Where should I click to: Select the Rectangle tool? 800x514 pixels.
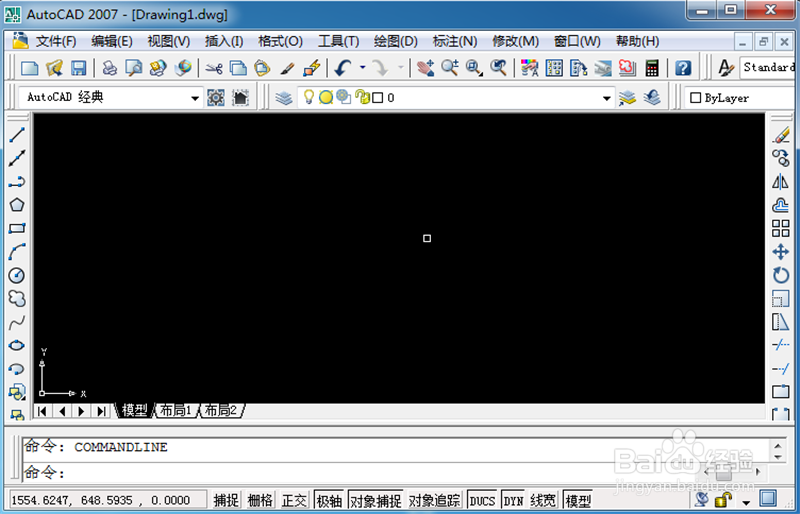click(x=17, y=229)
